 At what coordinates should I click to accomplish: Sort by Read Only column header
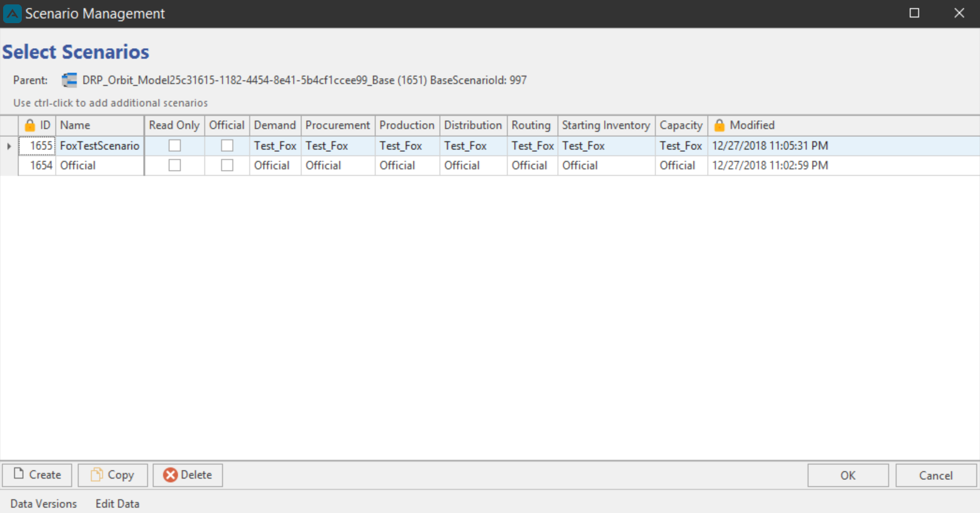tap(174, 125)
